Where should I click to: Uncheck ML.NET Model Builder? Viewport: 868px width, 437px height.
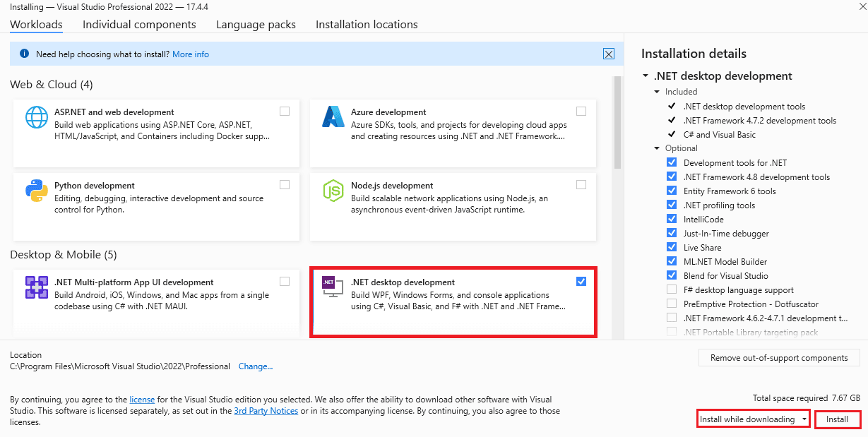(x=672, y=261)
